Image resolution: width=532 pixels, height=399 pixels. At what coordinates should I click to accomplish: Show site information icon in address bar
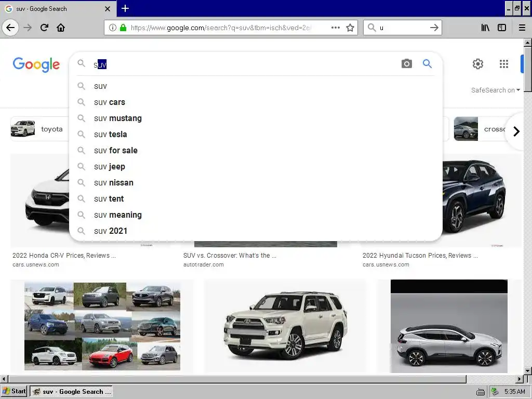[113, 28]
